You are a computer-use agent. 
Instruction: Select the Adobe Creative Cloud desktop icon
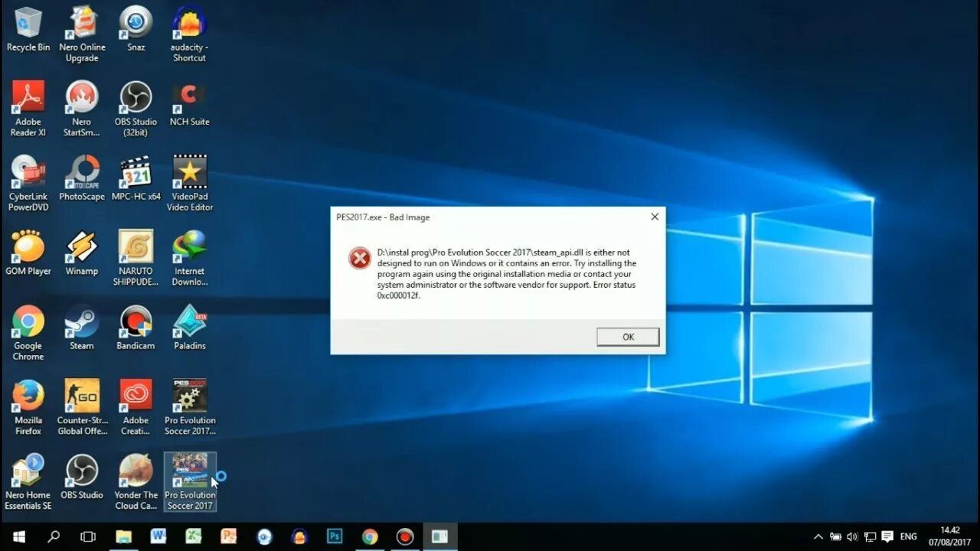[x=136, y=407]
